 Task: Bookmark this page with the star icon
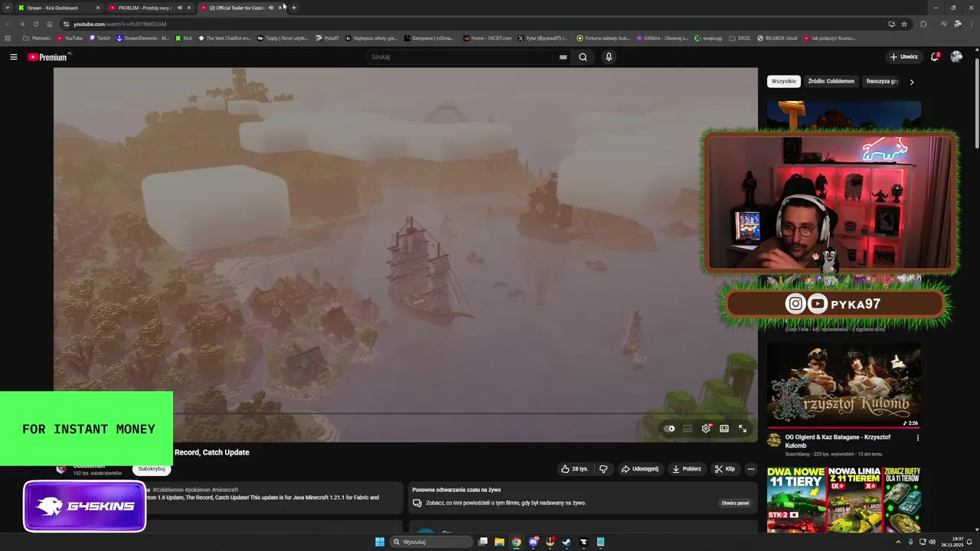(904, 24)
